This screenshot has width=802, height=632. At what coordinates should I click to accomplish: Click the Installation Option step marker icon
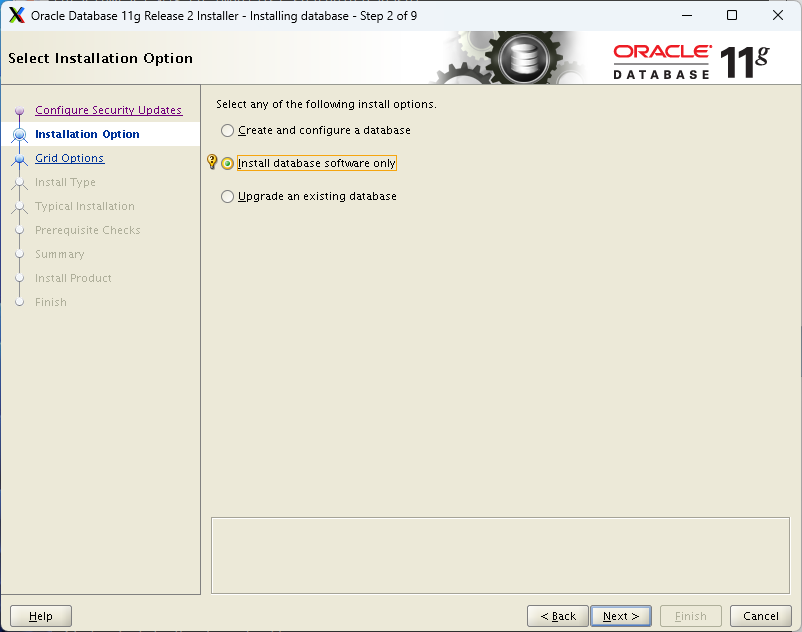(19, 134)
